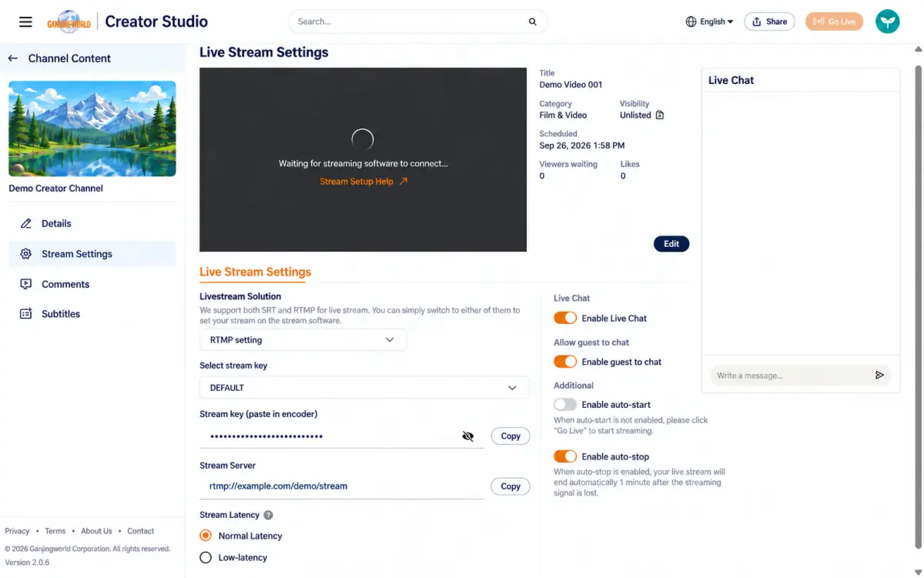Click the Live Chat panel heading
Image resolution: width=924 pixels, height=578 pixels.
pos(731,80)
